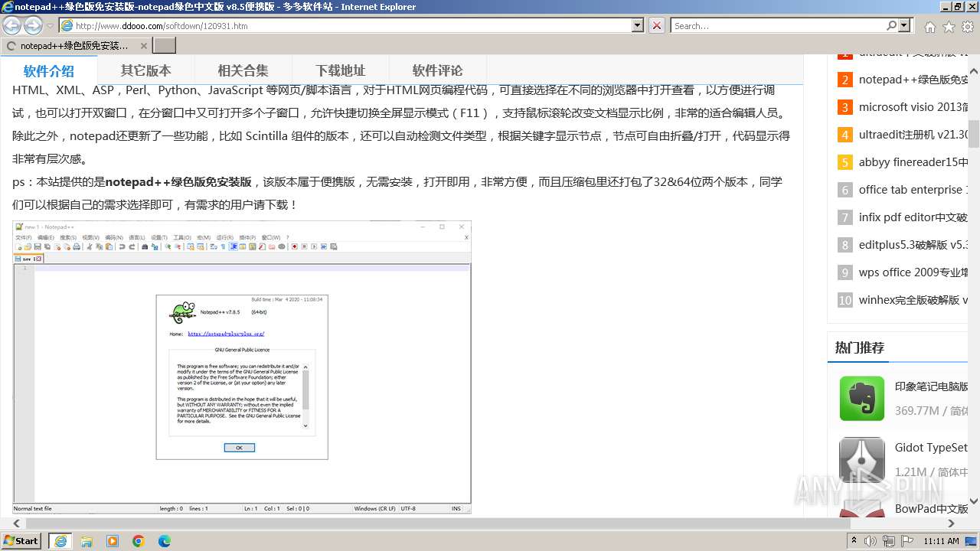Click the Gidot TypeSetter pen icon
Viewport: 980px width, 551px height.
862,459
